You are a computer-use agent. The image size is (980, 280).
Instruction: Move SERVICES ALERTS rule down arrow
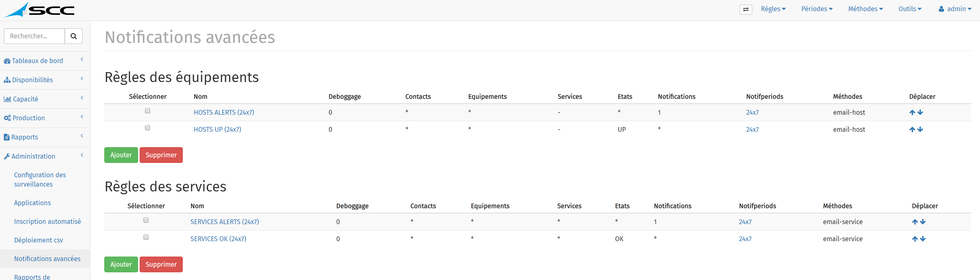923,222
